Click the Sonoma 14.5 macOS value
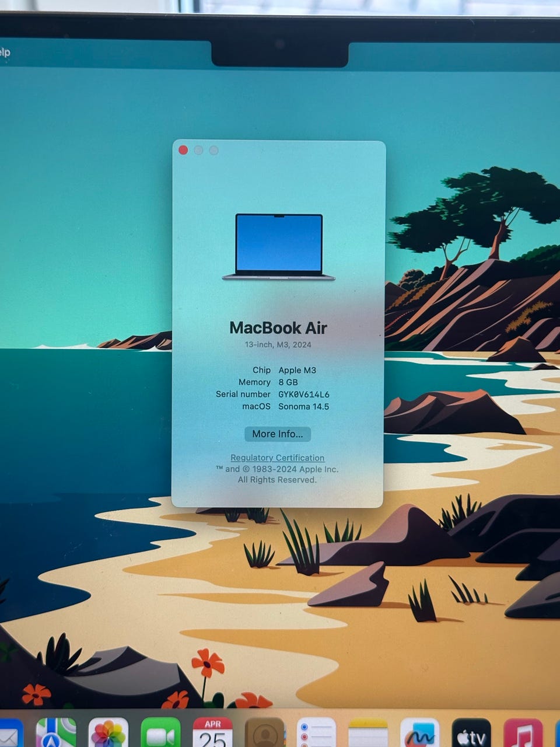This screenshot has height=747, width=560. (x=304, y=406)
